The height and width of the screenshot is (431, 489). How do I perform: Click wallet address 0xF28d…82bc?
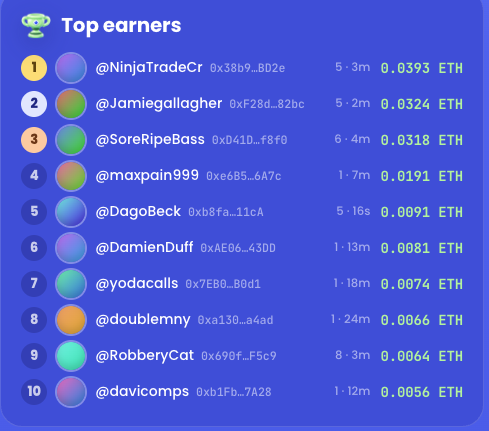coord(267,104)
